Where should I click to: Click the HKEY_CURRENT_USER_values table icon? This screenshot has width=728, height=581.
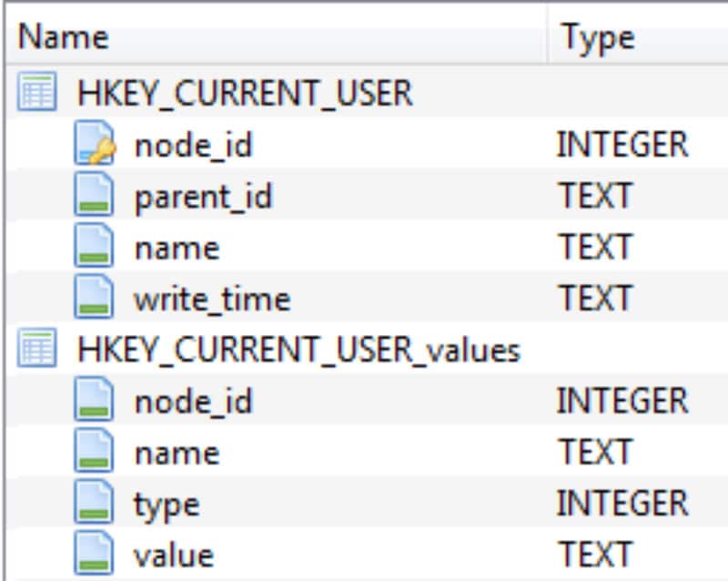(x=35, y=350)
